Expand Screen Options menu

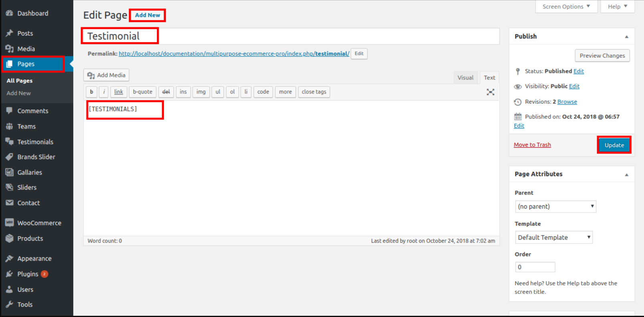pyautogui.click(x=566, y=6)
